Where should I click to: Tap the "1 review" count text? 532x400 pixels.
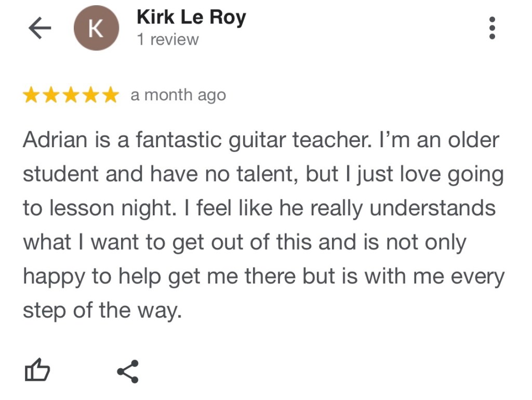point(168,40)
